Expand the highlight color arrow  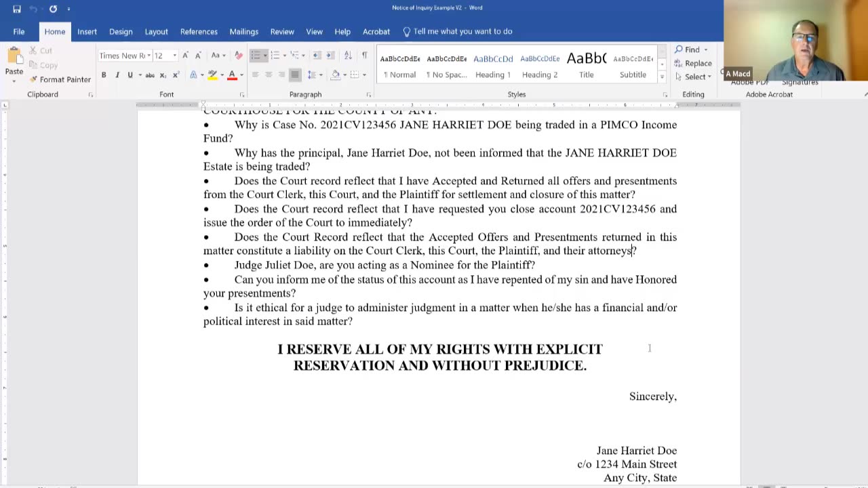[x=221, y=75]
